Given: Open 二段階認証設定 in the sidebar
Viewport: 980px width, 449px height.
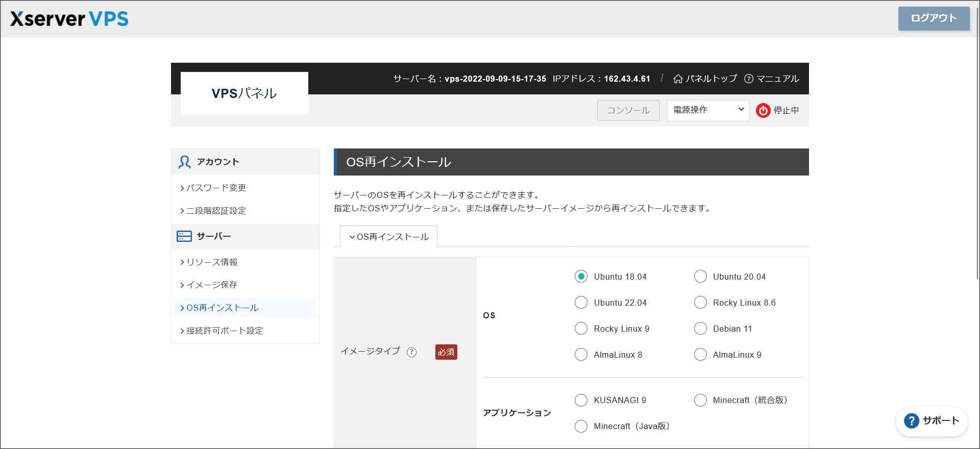Looking at the screenshot, I should pyautogui.click(x=216, y=211).
